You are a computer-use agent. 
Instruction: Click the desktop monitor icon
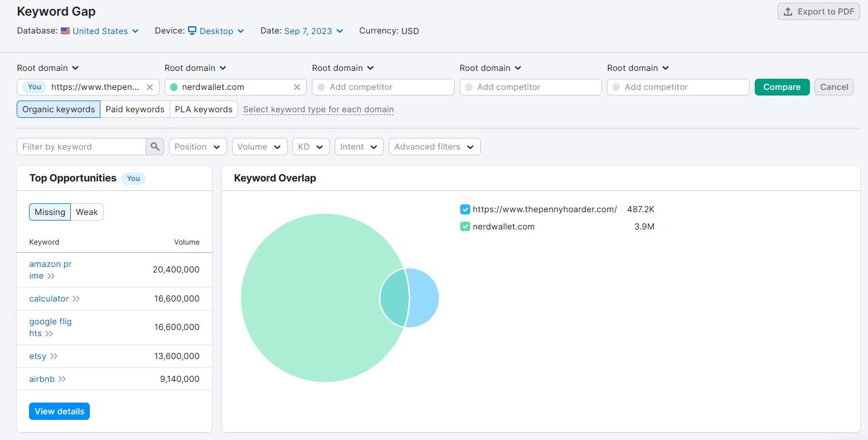click(192, 31)
